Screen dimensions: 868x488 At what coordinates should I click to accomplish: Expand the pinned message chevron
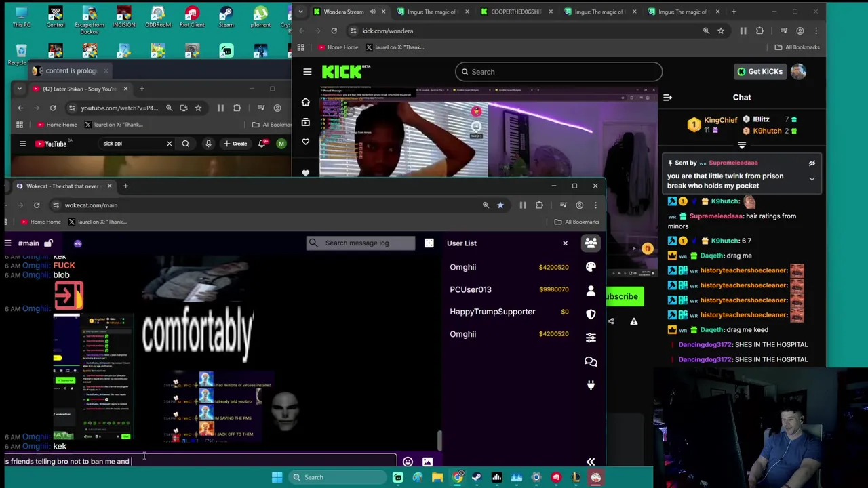(812, 179)
